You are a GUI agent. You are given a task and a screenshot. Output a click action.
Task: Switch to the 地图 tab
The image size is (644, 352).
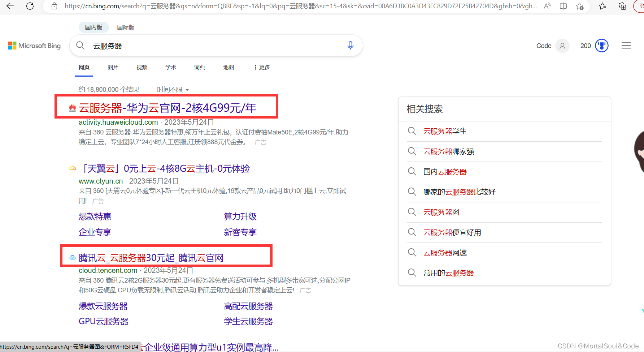click(229, 67)
